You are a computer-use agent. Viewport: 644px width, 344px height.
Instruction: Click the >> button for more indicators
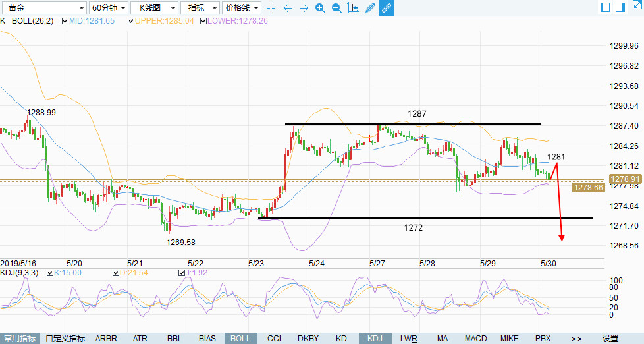click(x=576, y=339)
